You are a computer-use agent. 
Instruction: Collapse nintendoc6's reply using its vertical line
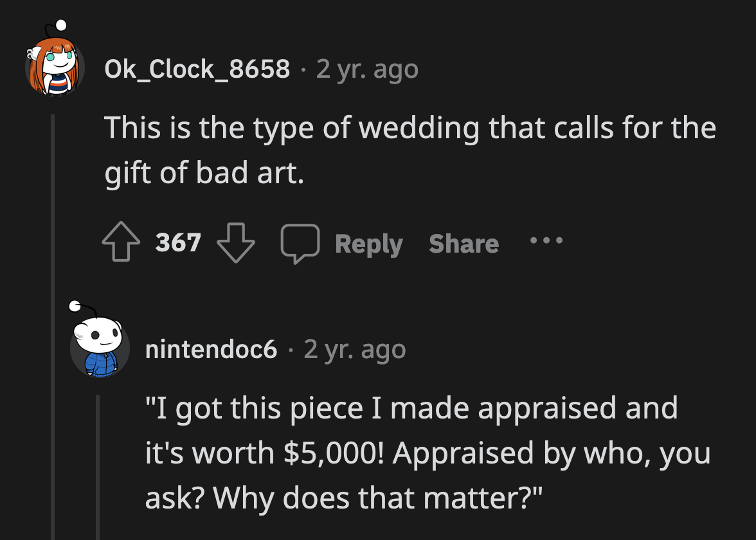point(98,463)
